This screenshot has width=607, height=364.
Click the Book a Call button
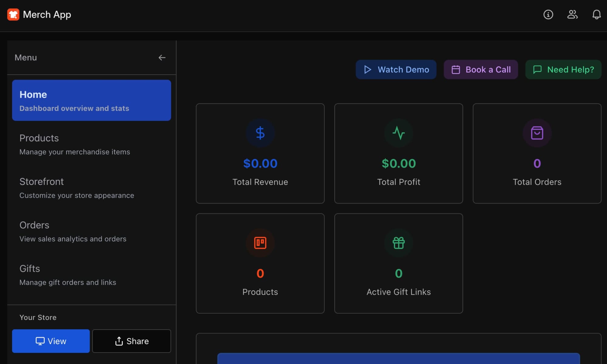pos(481,69)
